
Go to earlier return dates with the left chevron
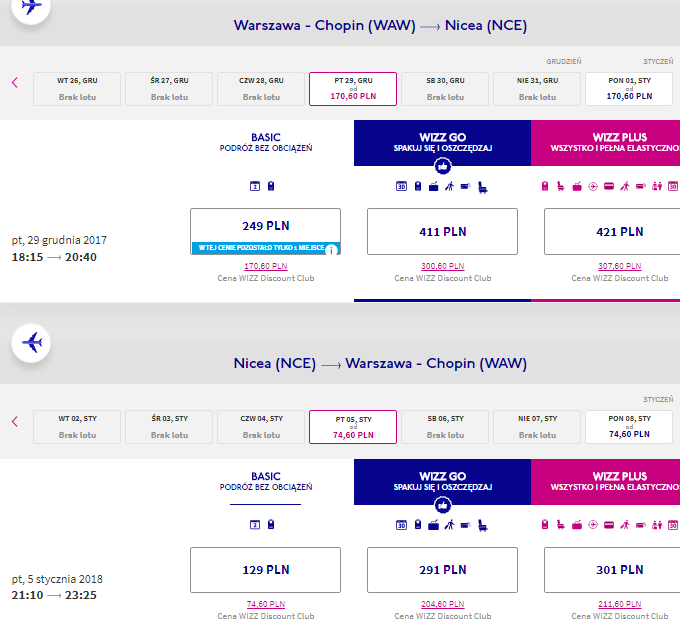(x=15, y=421)
